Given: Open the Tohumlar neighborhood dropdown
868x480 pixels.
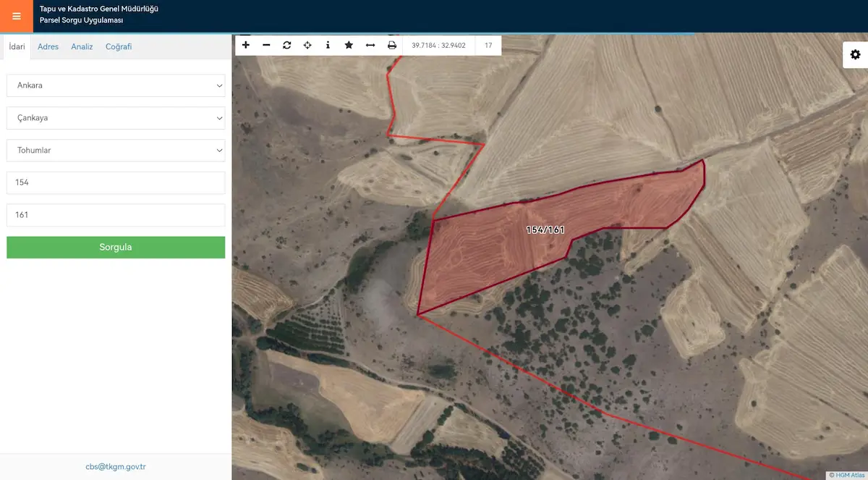Looking at the screenshot, I should click(x=116, y=151).
